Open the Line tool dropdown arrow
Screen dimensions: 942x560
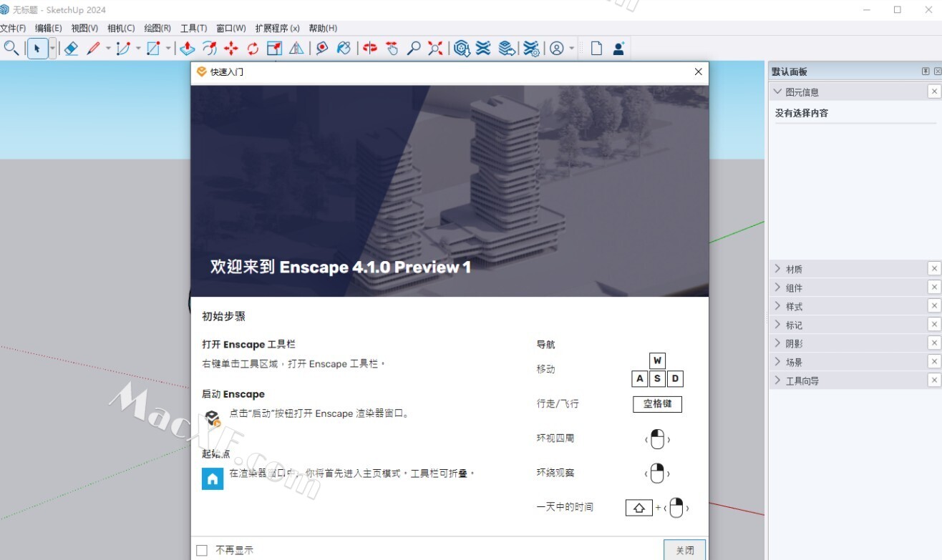tap(108, 48)
